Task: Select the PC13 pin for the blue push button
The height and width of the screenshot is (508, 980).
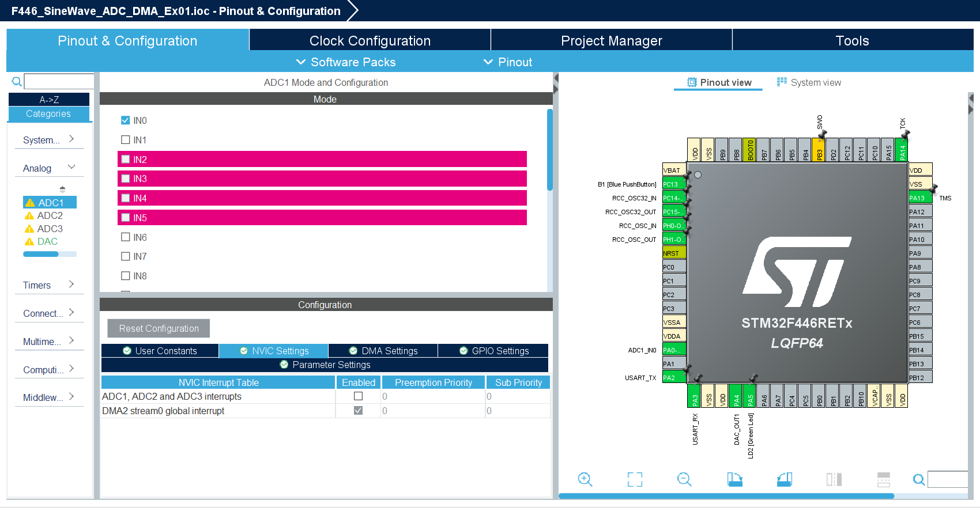Action: point(674,184)
